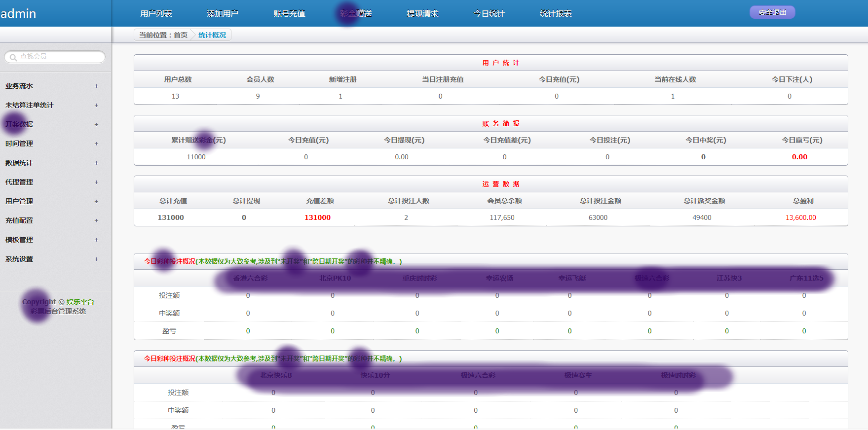The width and height of the screenshot is (868, 430).
Task: Go to 账号充值 page
Action: (x=289, y=14)
